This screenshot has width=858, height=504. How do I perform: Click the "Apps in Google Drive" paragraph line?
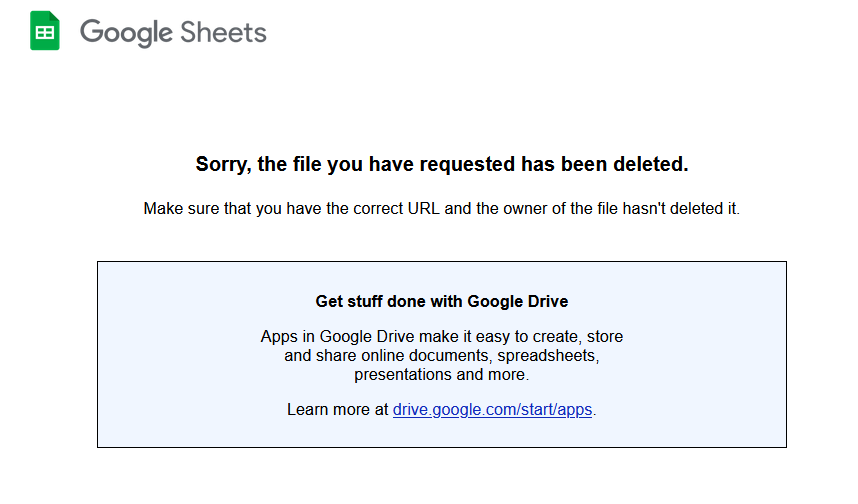coord(442,337)
